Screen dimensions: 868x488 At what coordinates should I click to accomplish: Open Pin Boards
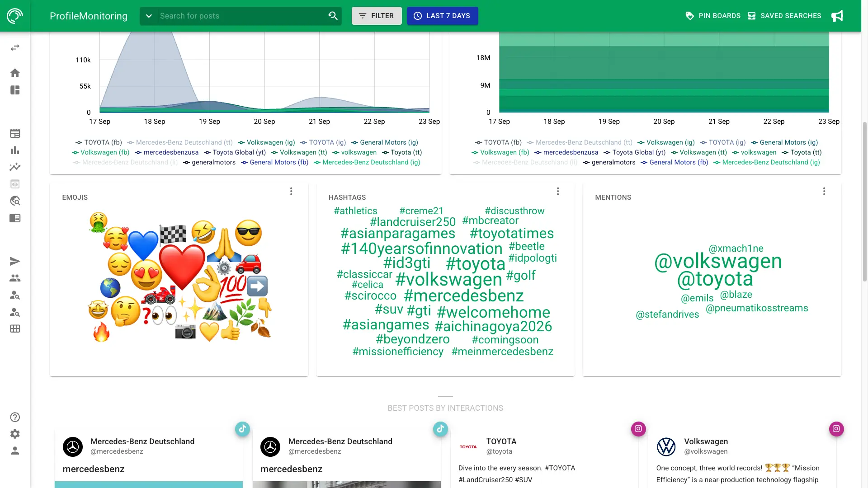(713, 16)
